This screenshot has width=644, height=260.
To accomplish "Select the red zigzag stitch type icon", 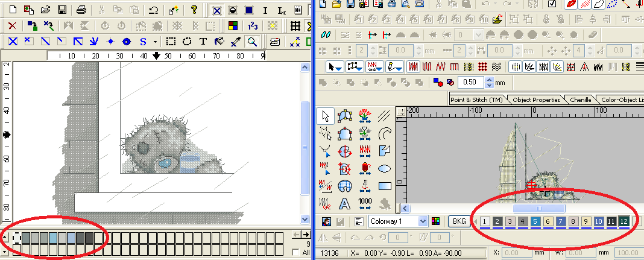I will click(441, 66).
